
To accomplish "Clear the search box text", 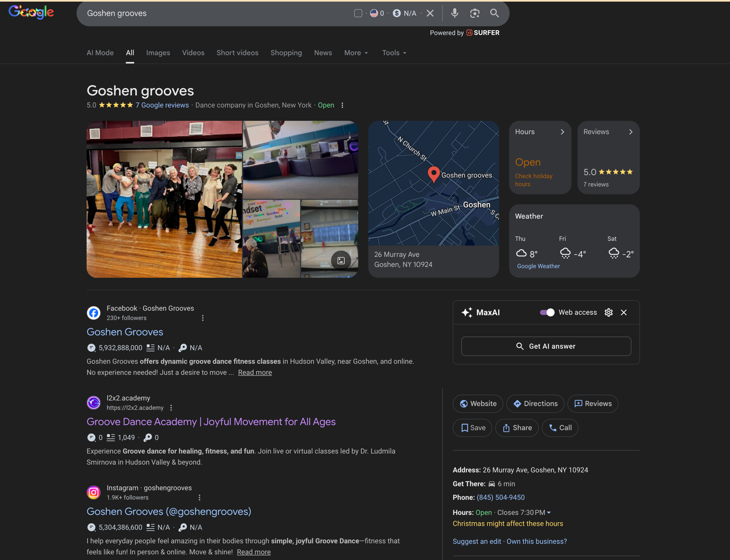I will click(x=430, y=13).
